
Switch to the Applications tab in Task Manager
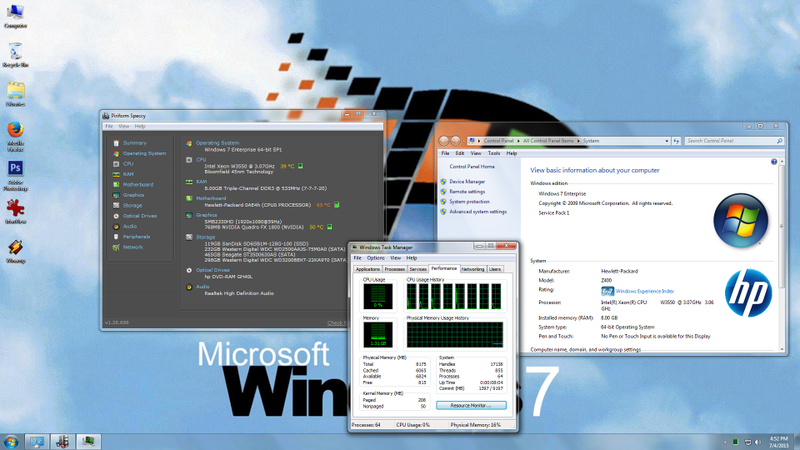[x=367, y=269]
